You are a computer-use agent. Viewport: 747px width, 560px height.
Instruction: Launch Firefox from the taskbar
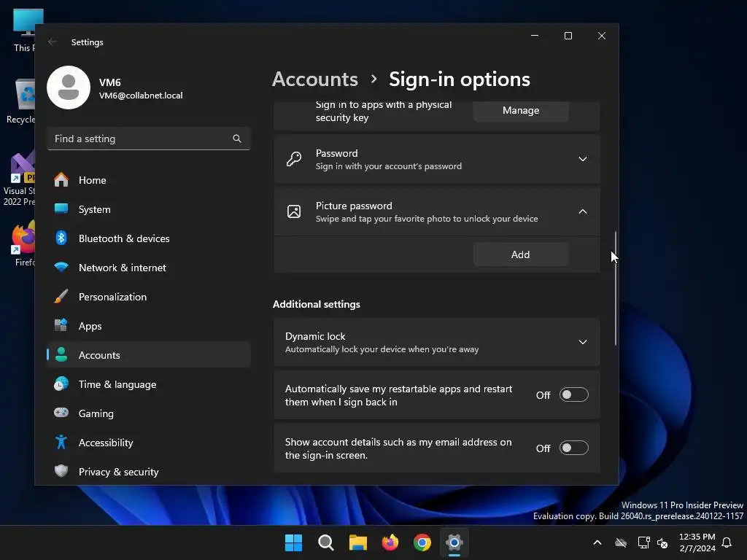390,542
